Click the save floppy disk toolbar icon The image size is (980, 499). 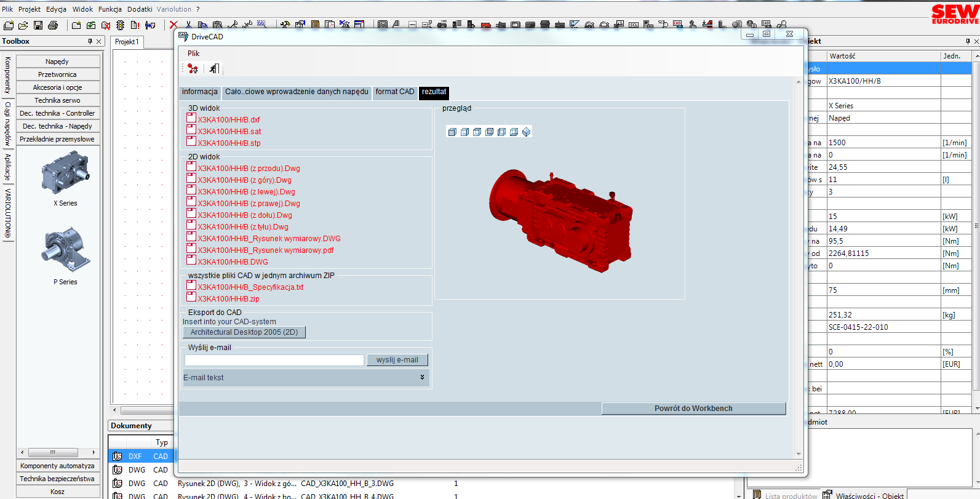tap(38, 25)
